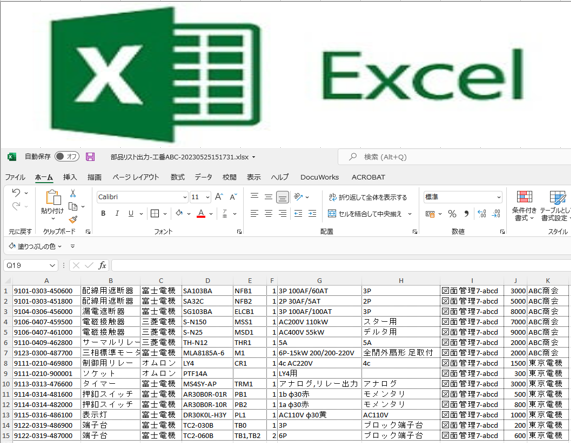Open the 標準 number format dropdown
Screen dimensions: 571x443
click(x=499, y=197)
